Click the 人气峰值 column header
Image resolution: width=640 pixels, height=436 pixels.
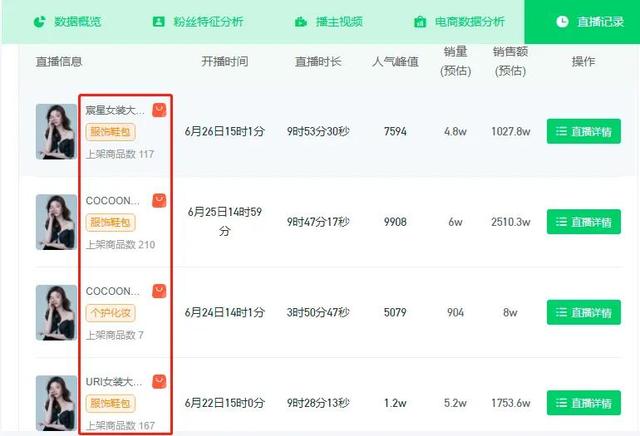click(395, 62)
